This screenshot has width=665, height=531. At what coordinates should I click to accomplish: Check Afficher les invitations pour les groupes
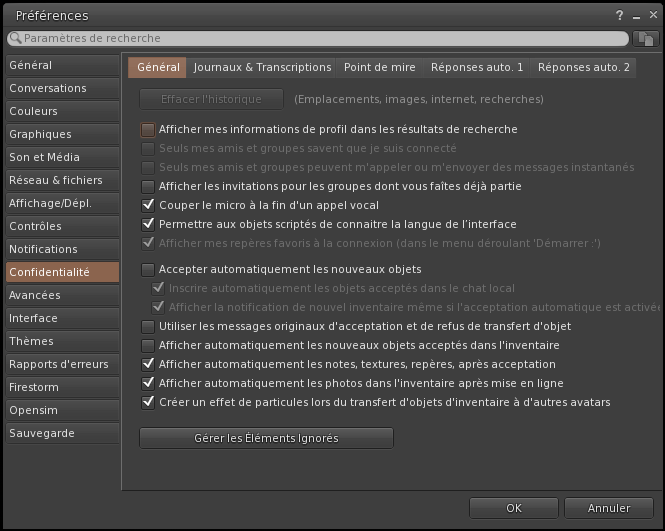[x=148, y=186]
